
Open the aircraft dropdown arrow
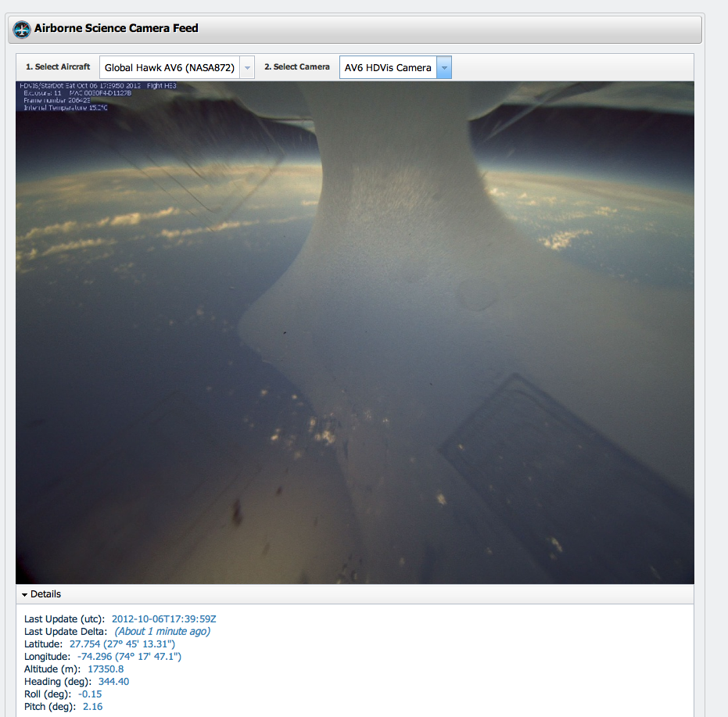pos(247,68)
